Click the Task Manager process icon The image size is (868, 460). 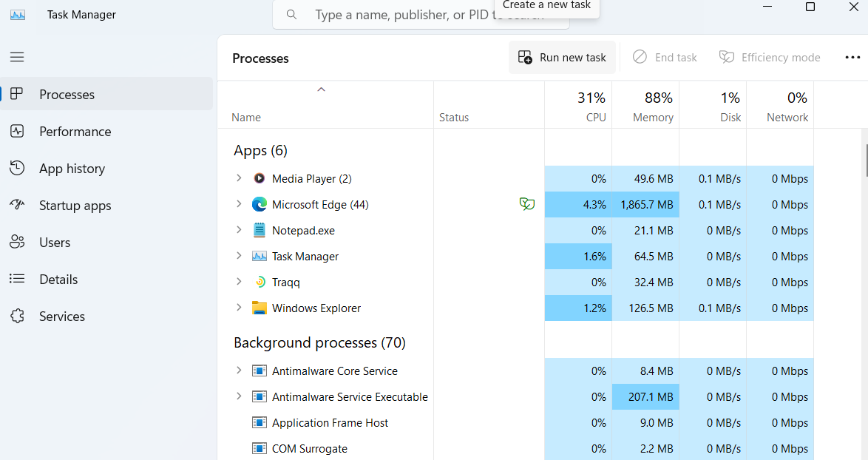[259, 257]
